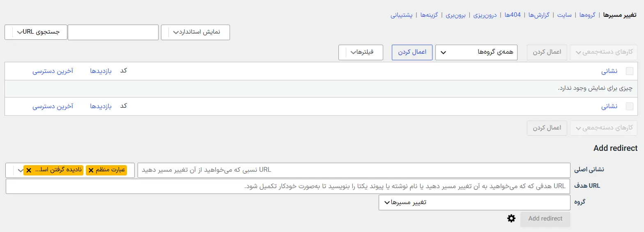Sort by نشانی in table footer

609,106
